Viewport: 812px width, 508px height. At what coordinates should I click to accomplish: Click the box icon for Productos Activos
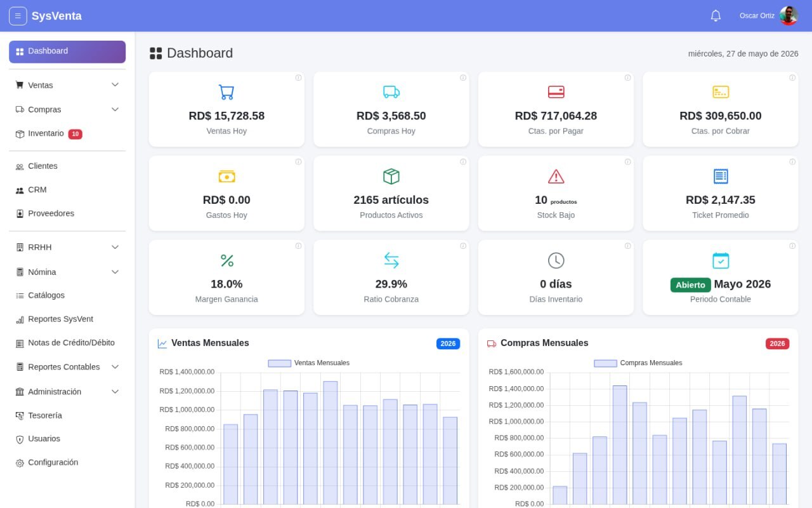click(x=391, y=177)
